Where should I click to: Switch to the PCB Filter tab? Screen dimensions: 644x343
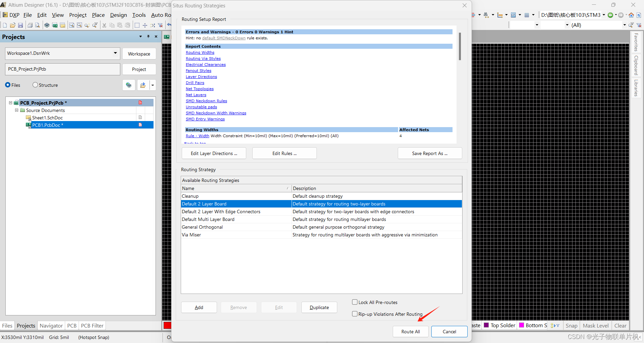click(x=92, y=326)
